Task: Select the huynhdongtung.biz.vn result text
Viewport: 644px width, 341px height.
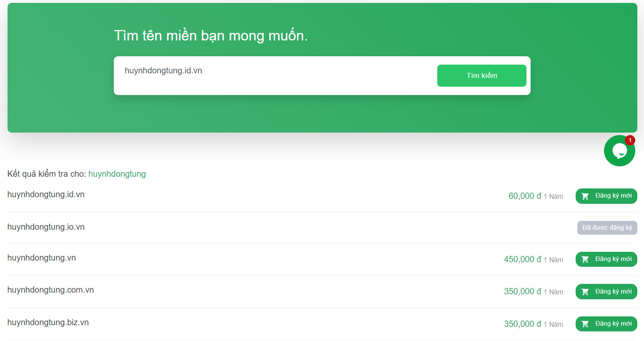Action: tap(48, 323)
